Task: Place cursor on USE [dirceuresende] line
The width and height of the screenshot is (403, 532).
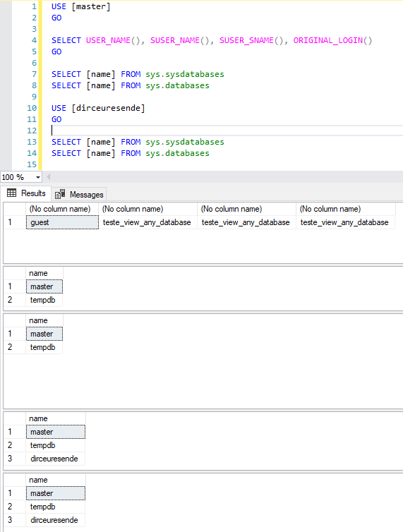Action: (98, 108)
